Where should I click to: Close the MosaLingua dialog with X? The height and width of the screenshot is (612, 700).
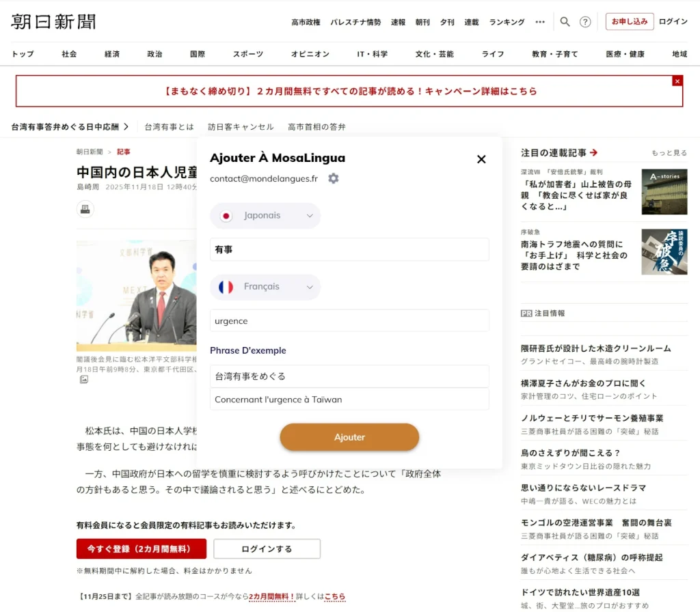point(481,159)
